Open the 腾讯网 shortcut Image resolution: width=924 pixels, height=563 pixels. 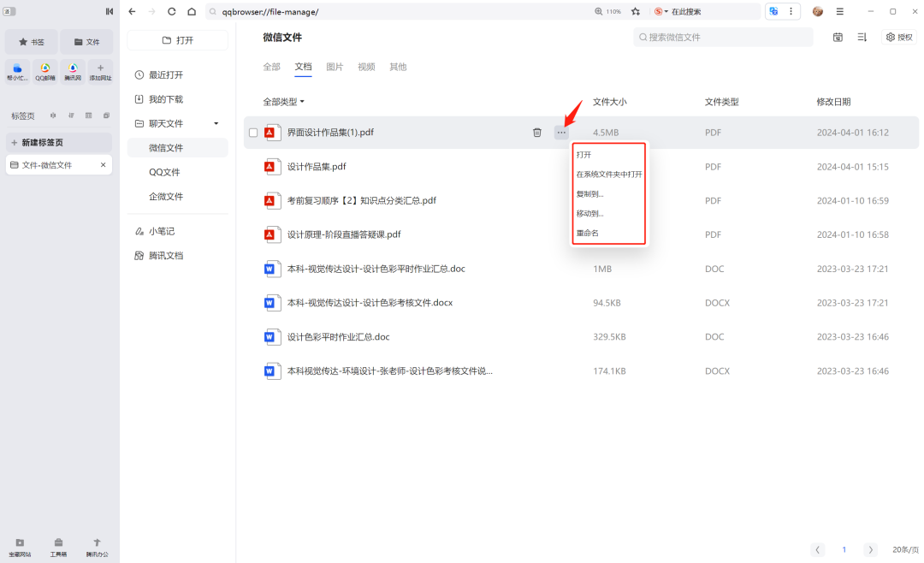click(73, 72)
